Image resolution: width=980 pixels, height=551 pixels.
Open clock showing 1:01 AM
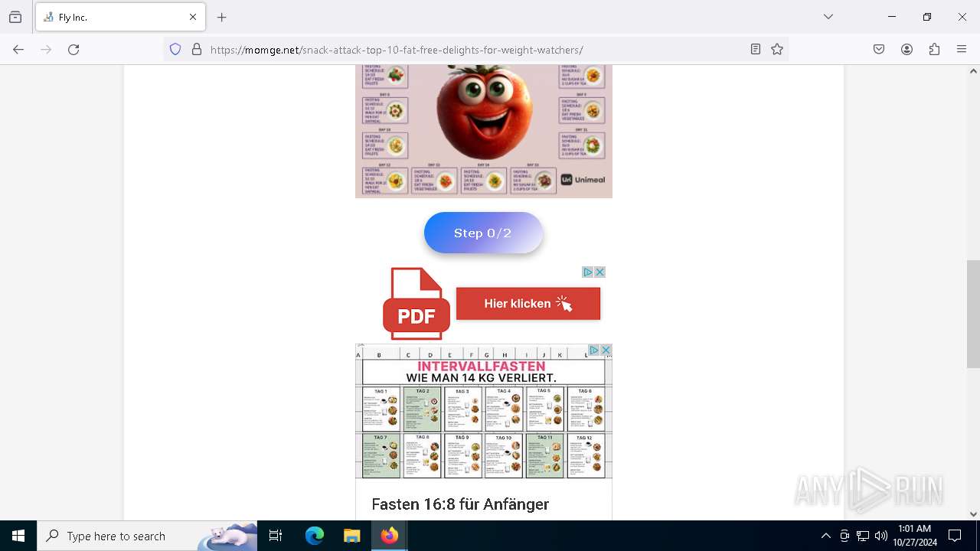[x=914, y=536]
